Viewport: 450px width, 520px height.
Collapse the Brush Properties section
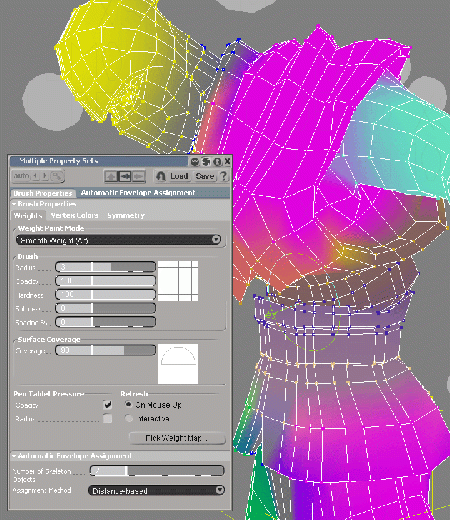click(14, 204)
